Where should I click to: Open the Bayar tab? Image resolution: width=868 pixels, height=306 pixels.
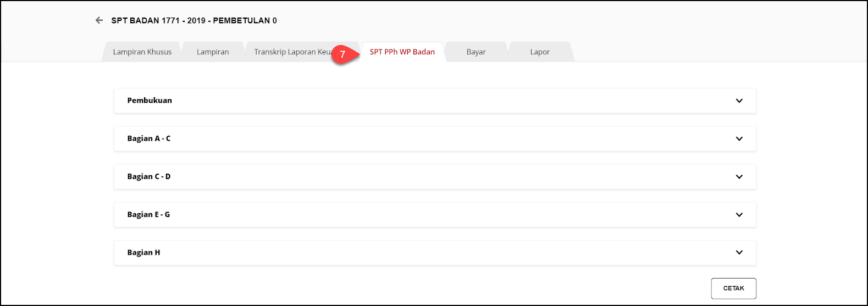coord(476,52)
